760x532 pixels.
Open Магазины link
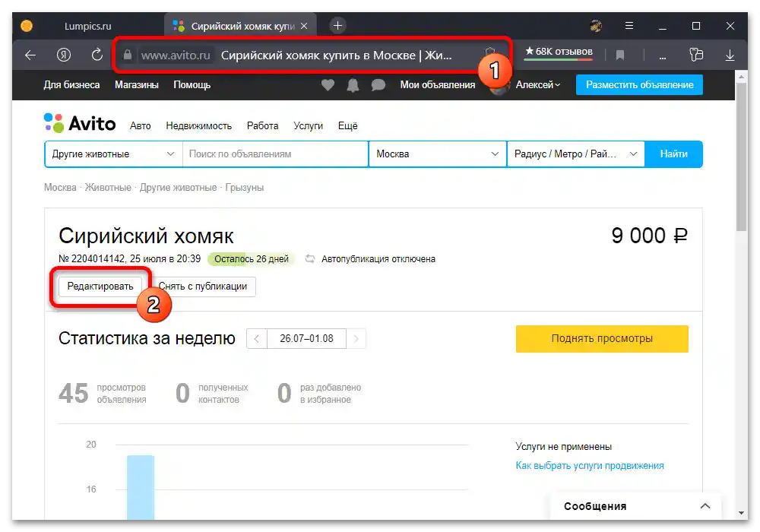137,85
